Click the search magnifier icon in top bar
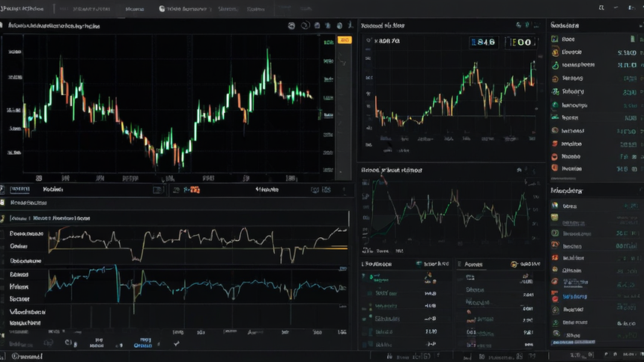This screenshot has width=644, height=362. pos(601,7)
